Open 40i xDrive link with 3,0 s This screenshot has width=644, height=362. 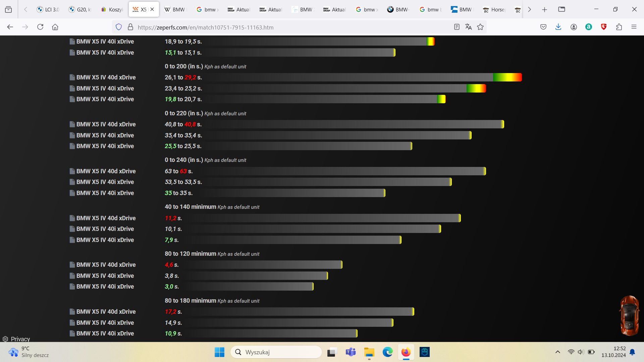point(105,287)
